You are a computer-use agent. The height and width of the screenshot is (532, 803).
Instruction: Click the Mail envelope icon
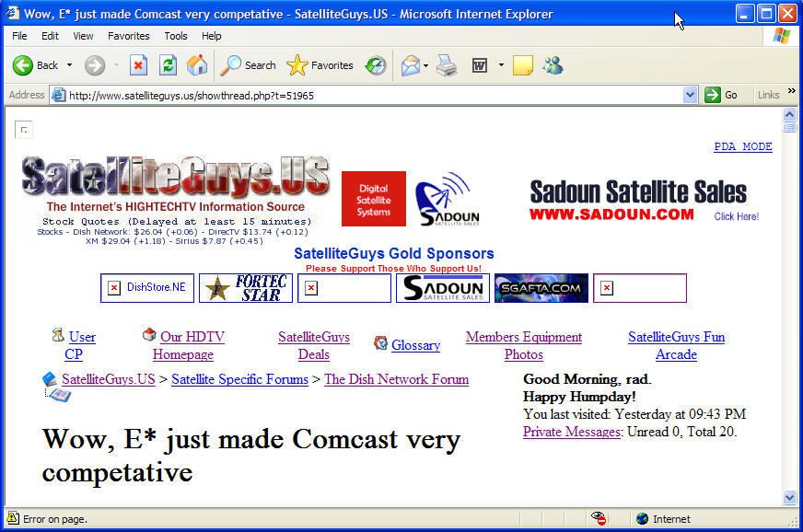[x=411, y=65]
